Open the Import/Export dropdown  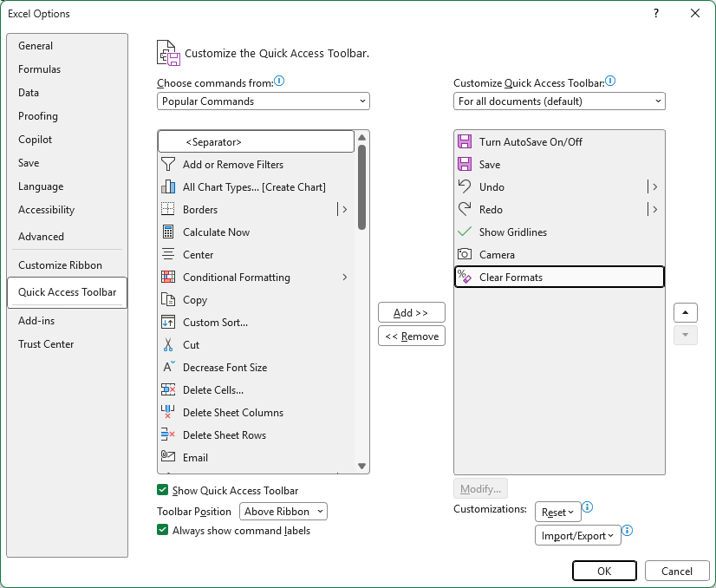coord(577,535)
